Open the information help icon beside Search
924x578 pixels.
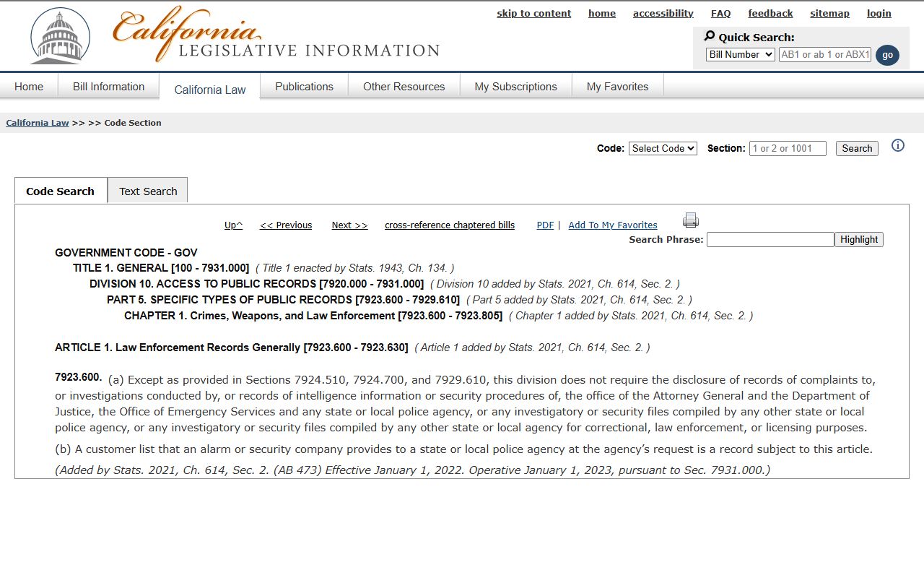click(898, 145)
